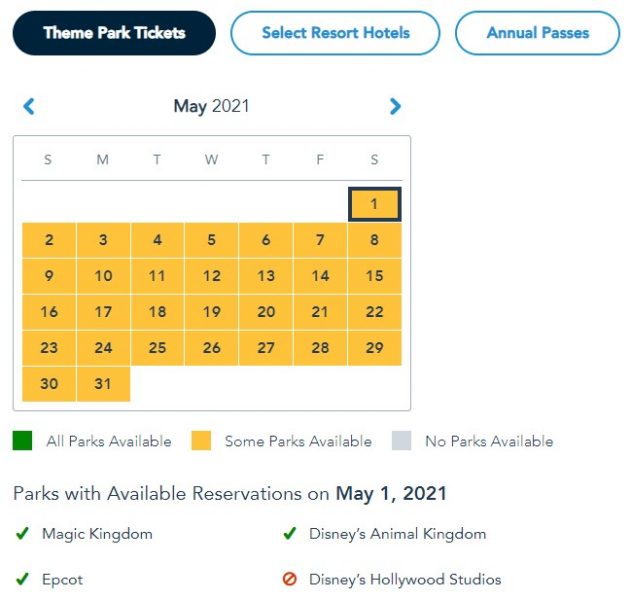This screenshot has height=600, width=631.
Task: Click checkmark next to Disney's Animal Kingdom
Action: (289, 534)
